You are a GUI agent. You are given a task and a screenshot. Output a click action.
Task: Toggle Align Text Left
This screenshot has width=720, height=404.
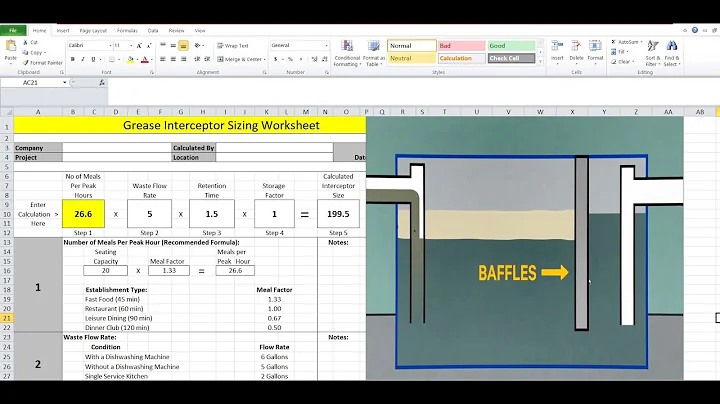[x=163, y=59]
